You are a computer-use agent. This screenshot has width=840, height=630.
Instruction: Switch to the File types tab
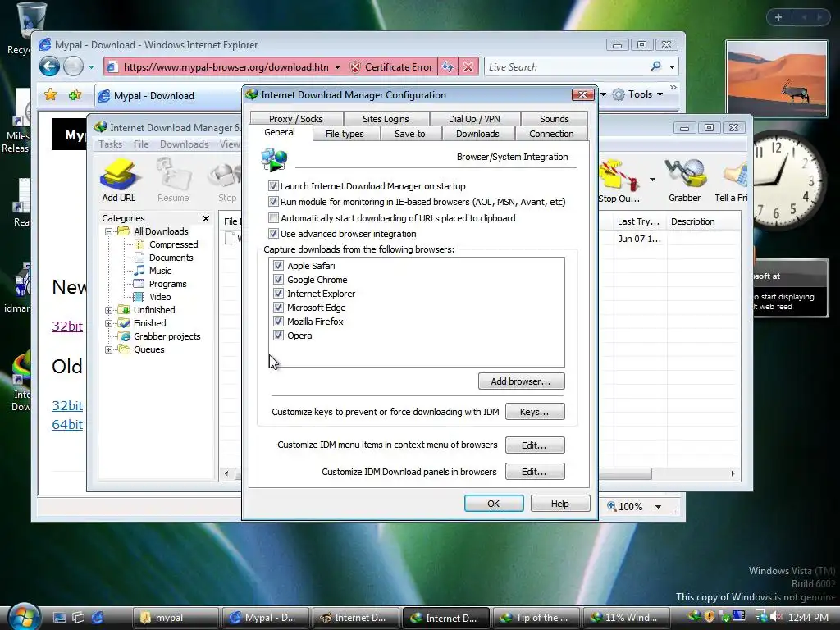tap(345, 134)
